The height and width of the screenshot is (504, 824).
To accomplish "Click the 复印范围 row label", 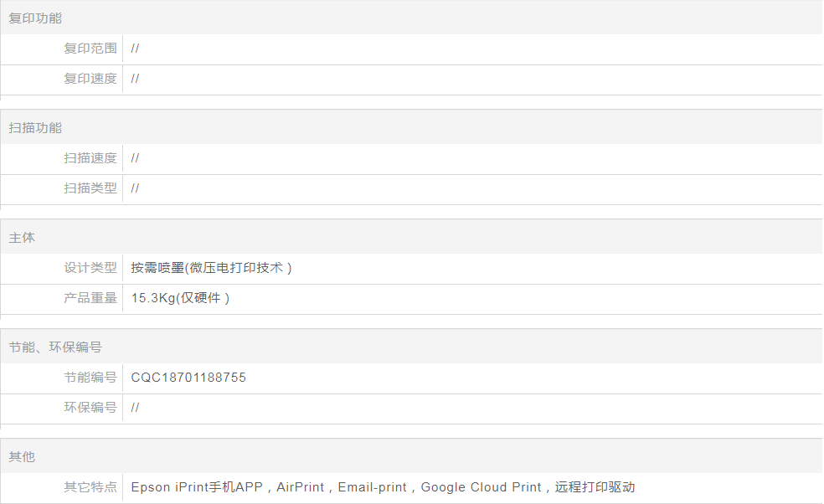I will [90, 49].
